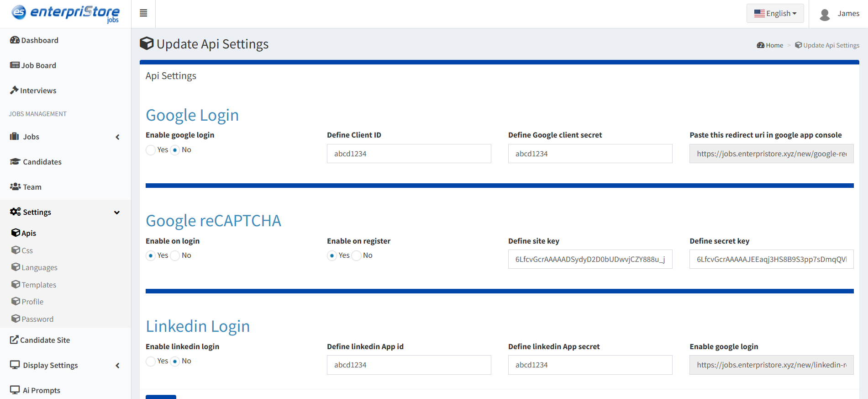
Task: Open the Templates settings page
Action: coord(39,285)
